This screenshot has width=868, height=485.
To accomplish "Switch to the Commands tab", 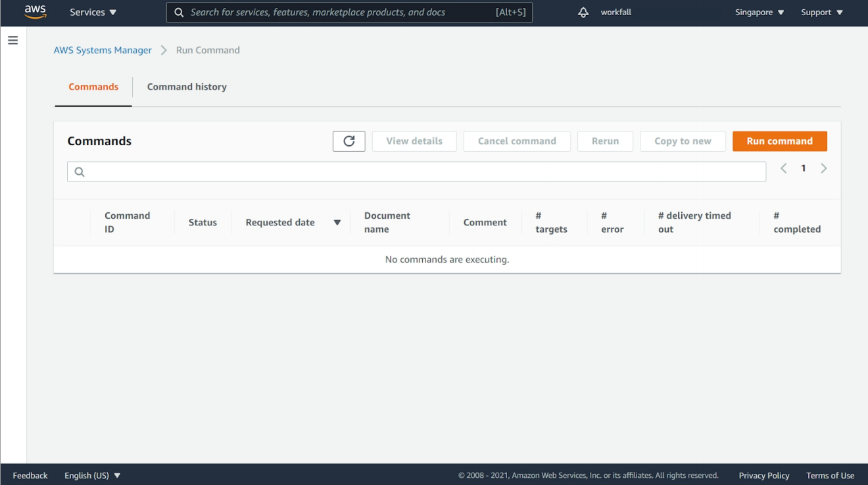I will click(93, 87).
